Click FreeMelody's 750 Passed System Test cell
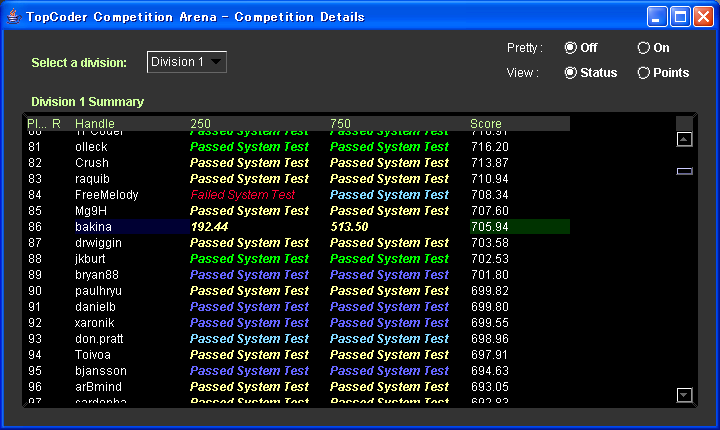720x430 pixels. pos(389,195)
